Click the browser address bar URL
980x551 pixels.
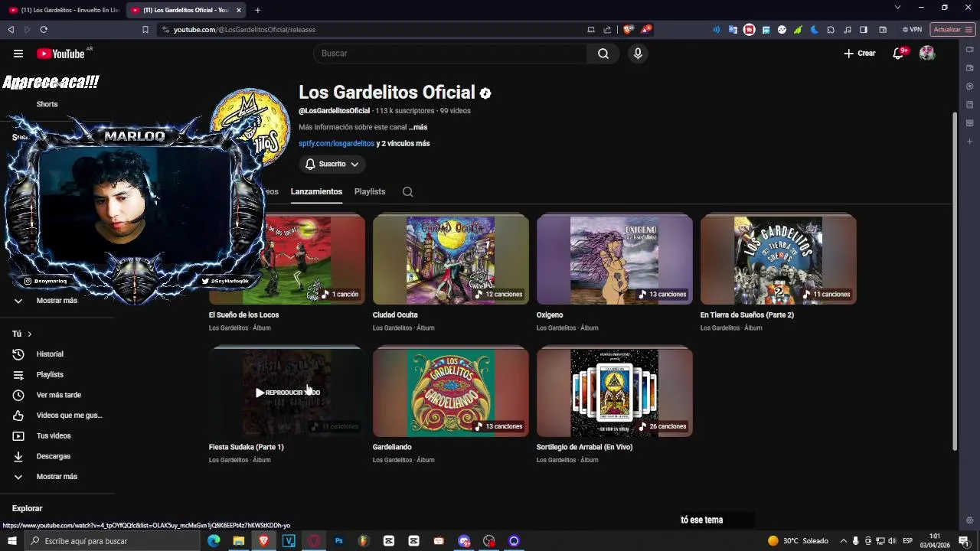tap(244, 30)
